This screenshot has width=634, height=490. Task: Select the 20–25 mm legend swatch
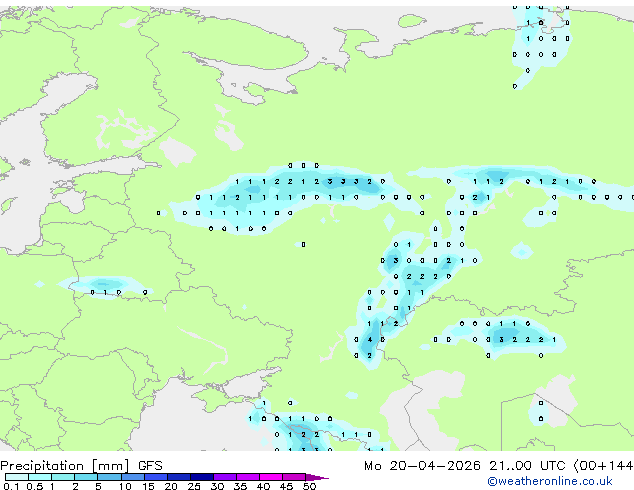tap(178, 477)
